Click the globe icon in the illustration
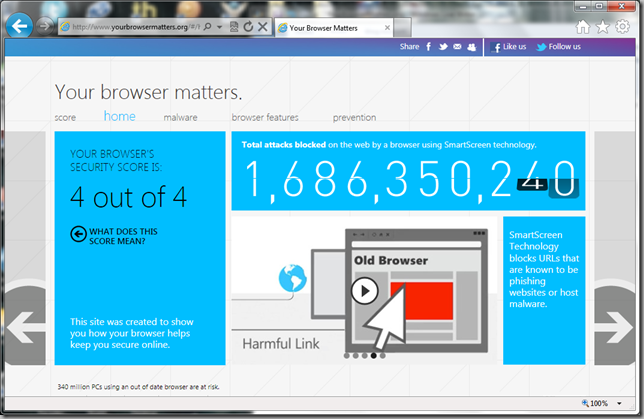The height and width of the screenshot is (419, 644). (292, 278)
